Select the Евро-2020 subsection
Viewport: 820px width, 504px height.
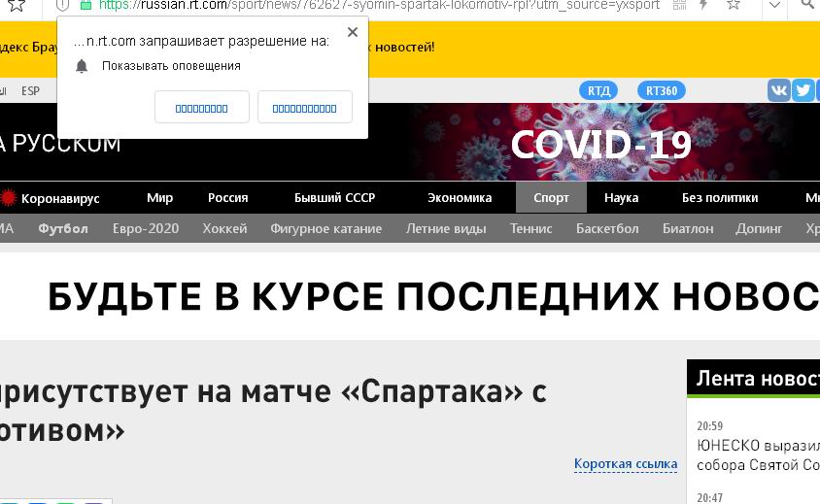146,228
